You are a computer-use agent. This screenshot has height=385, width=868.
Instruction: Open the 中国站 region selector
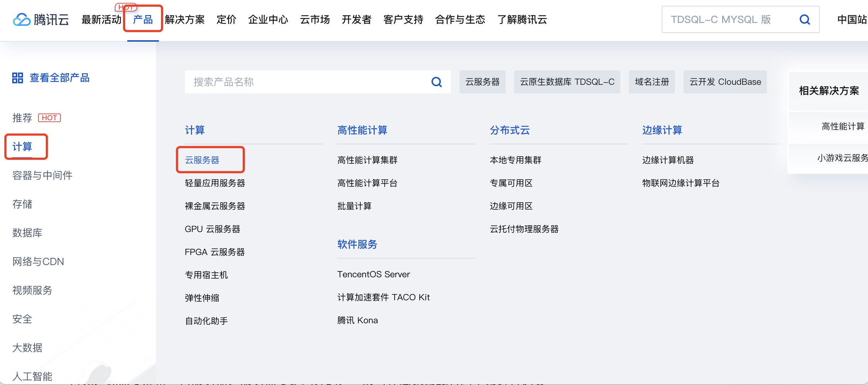point(852,19)
